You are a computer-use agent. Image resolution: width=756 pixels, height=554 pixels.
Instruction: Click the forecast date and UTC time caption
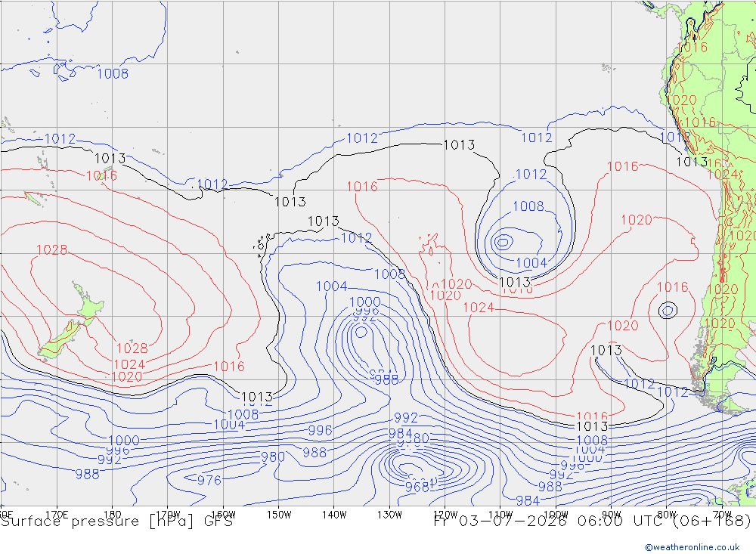[592, 522]
